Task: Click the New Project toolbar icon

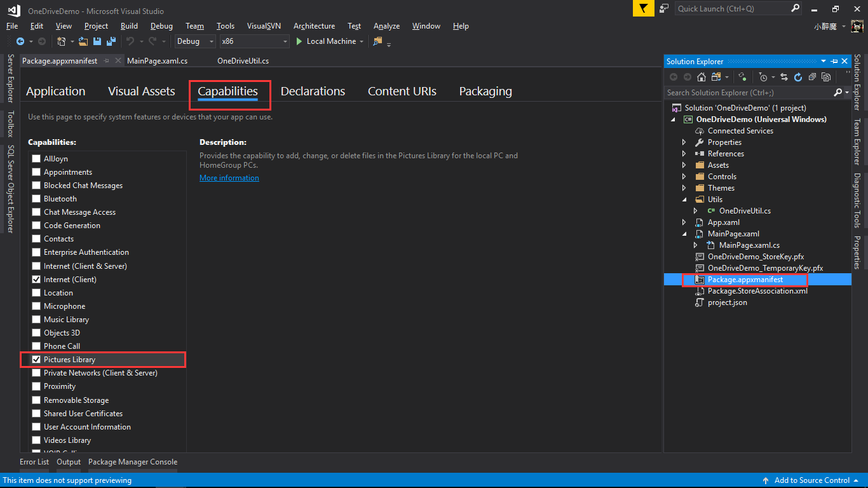Action: tap(62, 41)
